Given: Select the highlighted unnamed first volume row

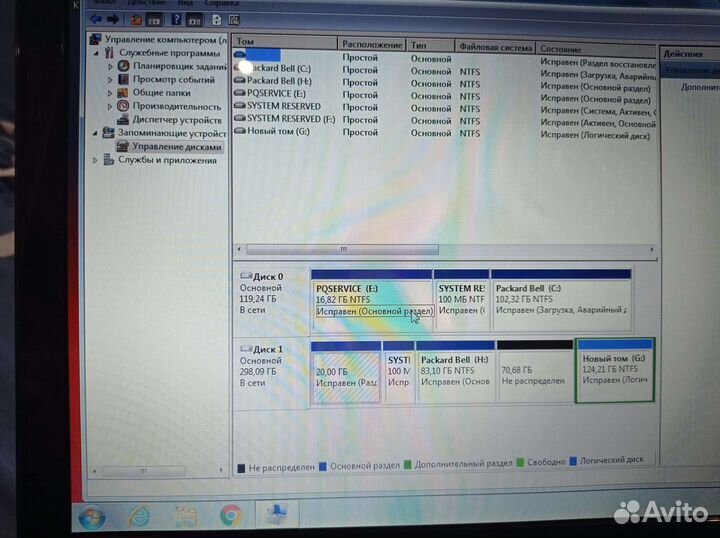Looking at the screenshot, I should pyautogui.click(x=444, y=57).
